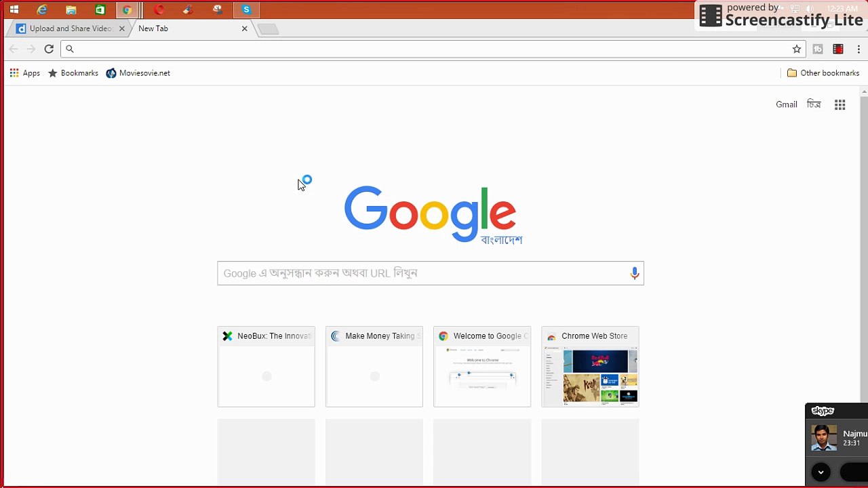868x488 pixels.
Task: Click the taskbar icon left of Skype
Action: 217,10
